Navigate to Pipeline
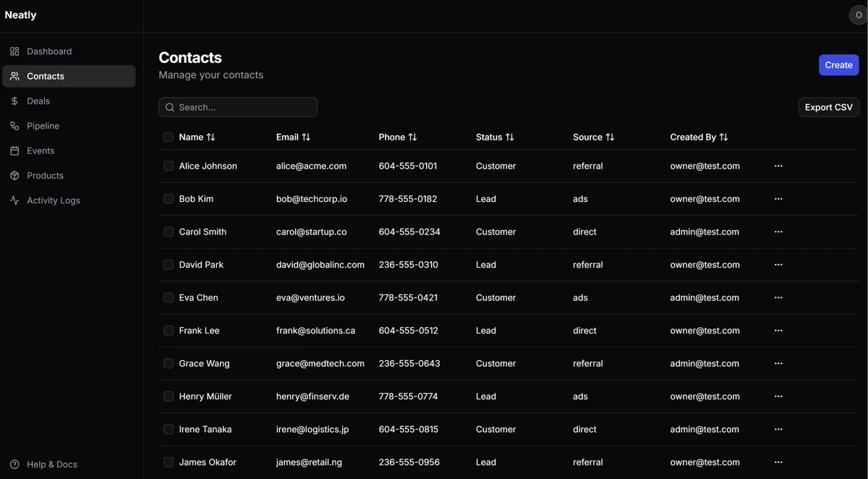Screen dimensions: 868x479 click(69, 126)
